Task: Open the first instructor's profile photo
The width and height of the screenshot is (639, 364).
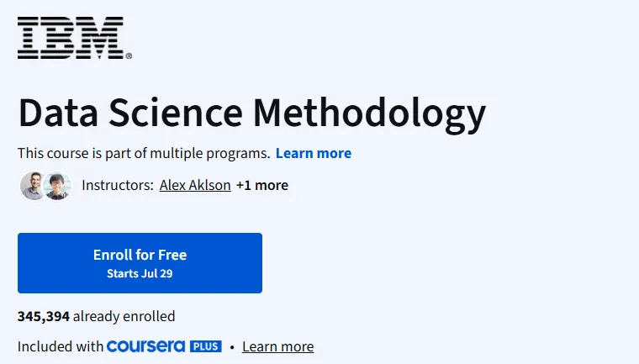Action: tap(34, 186)
